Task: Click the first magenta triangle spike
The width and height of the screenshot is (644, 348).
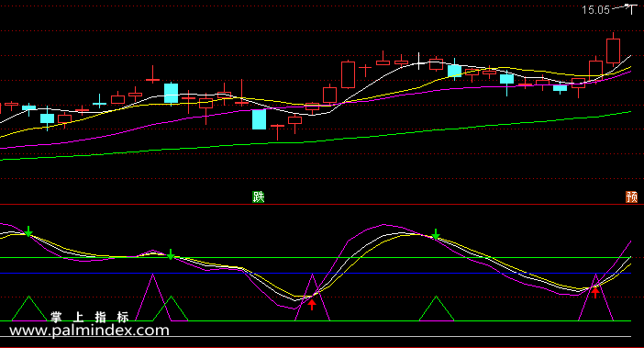Action: click(x=153, y=297)
